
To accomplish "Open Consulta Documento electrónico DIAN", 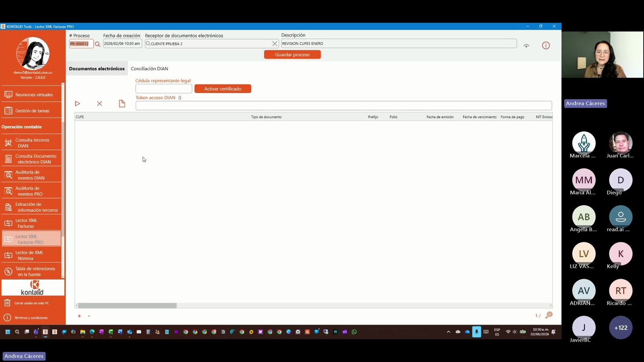I will point(31,159).
